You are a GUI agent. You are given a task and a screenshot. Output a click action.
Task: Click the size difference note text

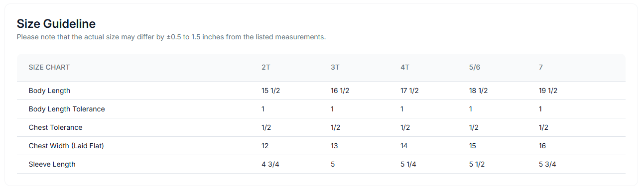pos(171,37)
